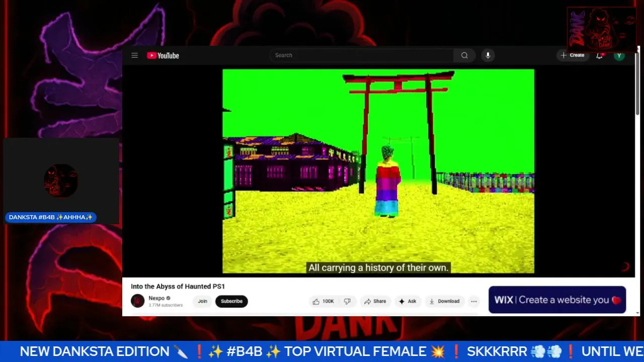Image resolution: width=644 pixels, height=362 pixels.
Task: Click the magnifier search button
Action: point(464,55)
